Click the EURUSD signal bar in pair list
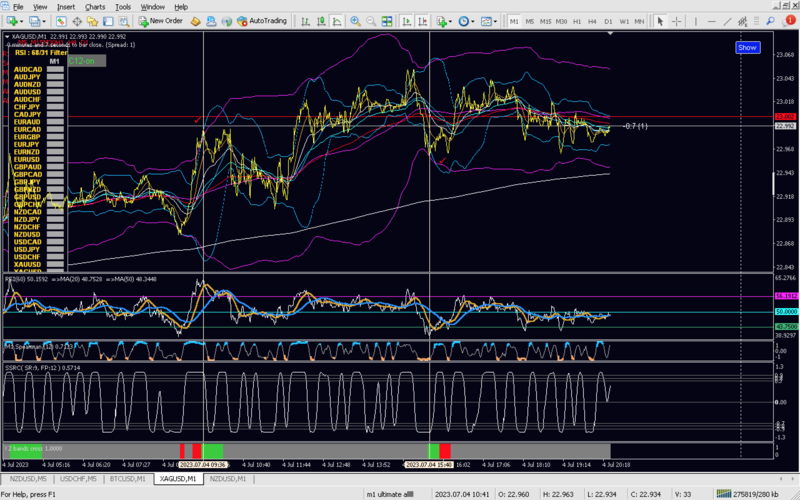The width and height of the screenshot is (800, 500). coord(56,159)
